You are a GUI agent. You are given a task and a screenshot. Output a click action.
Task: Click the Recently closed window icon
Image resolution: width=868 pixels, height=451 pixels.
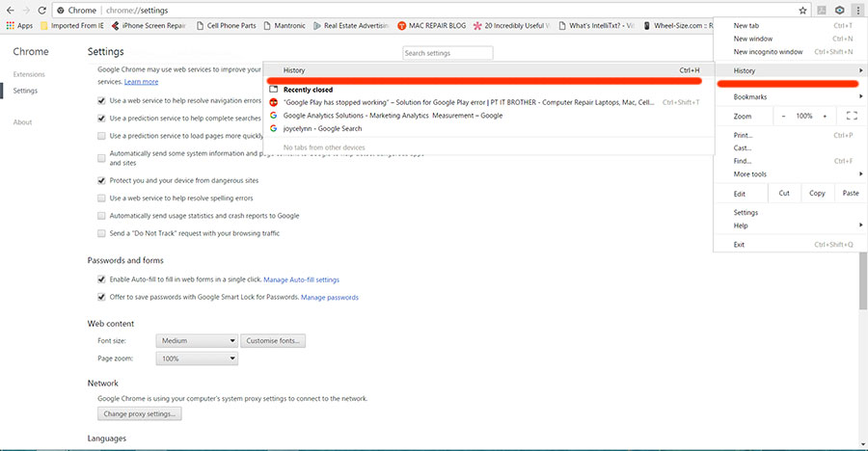(x=273, y=89)
